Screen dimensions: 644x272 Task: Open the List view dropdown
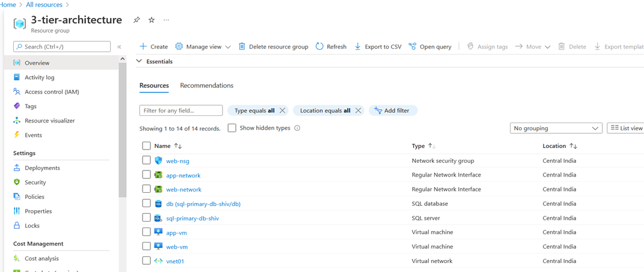click(625, 128)
